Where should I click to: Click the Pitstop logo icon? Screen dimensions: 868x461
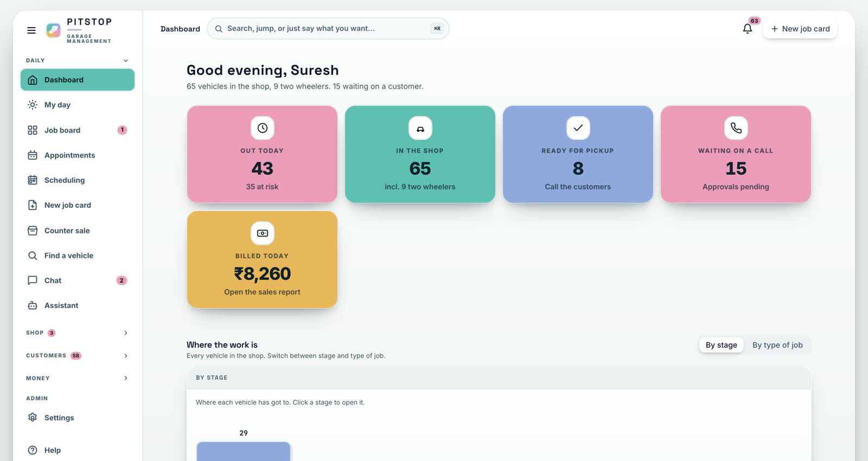click(x=53, y=30)
